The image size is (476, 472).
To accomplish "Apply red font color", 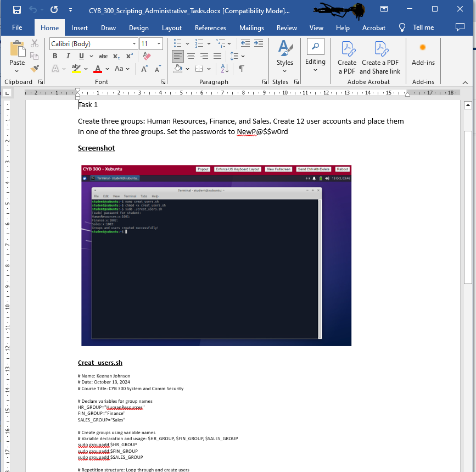I will (97, 69).
